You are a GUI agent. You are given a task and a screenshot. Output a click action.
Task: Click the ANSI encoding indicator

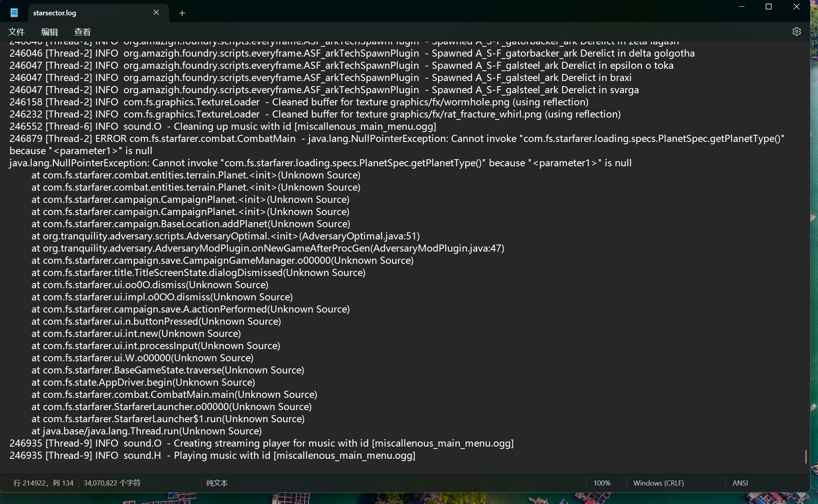coord(740,483)
